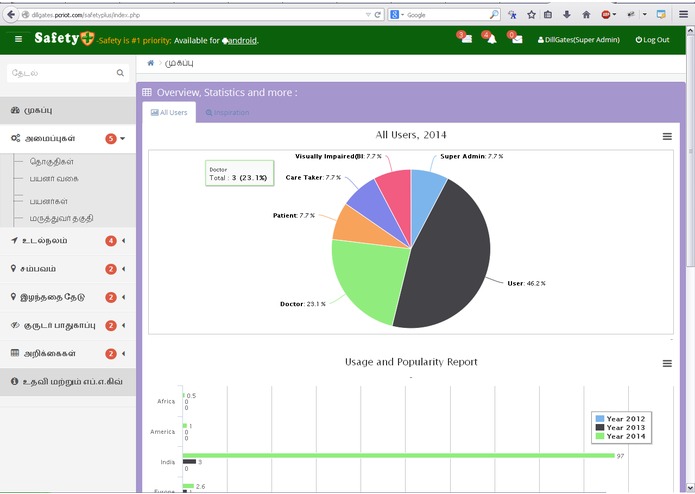
Task: Toggle Year 2013 series in the legend
Action: pos(621,428)
